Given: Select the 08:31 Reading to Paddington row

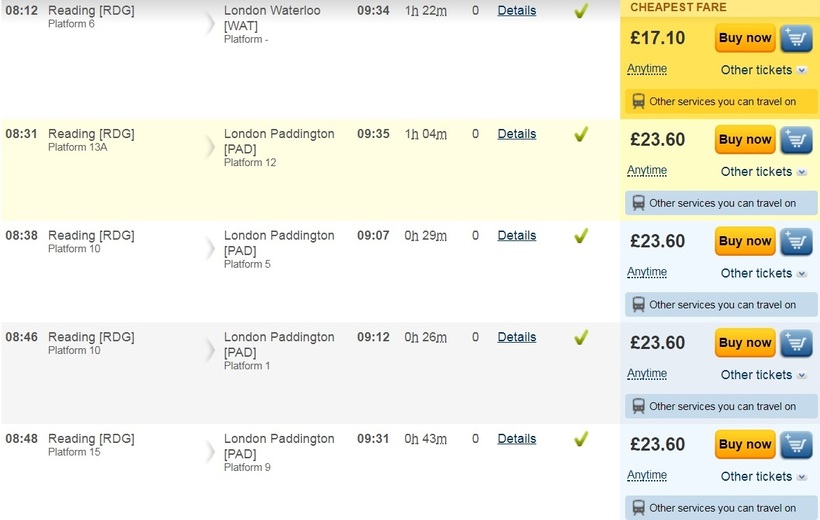Looking at the screenshot, I should pyautogui.click(x=310, y=170).
